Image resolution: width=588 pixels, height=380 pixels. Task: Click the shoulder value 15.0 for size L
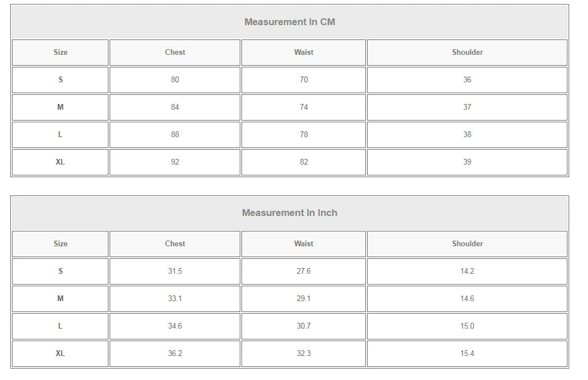pos(467,326)
